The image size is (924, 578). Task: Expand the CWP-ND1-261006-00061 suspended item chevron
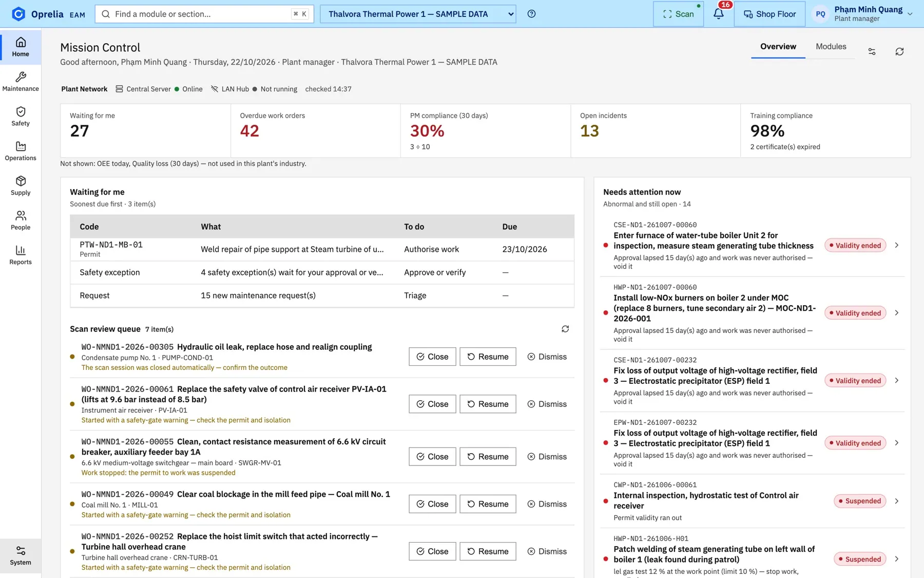click(x=896, y=501)
